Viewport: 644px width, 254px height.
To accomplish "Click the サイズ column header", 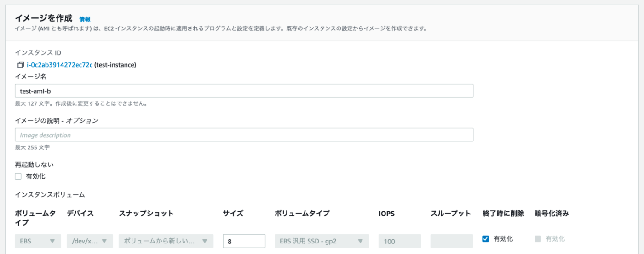I will pos(233,213).
